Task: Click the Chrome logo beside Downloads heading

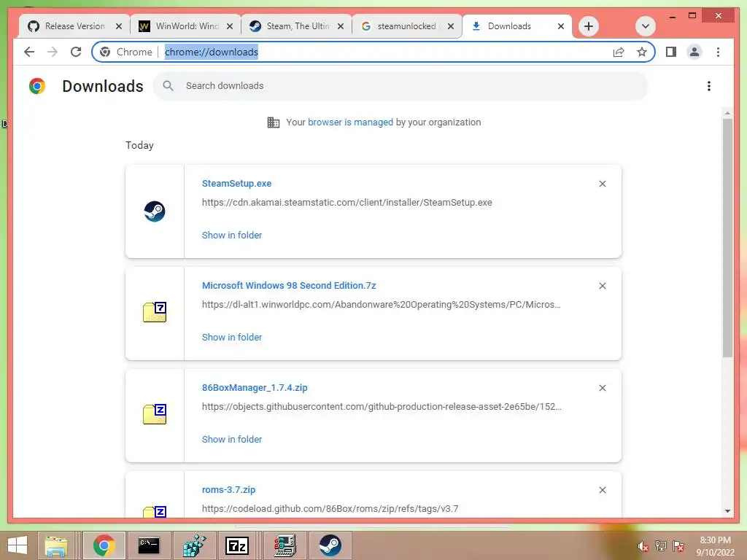Action: coord(37,86)
